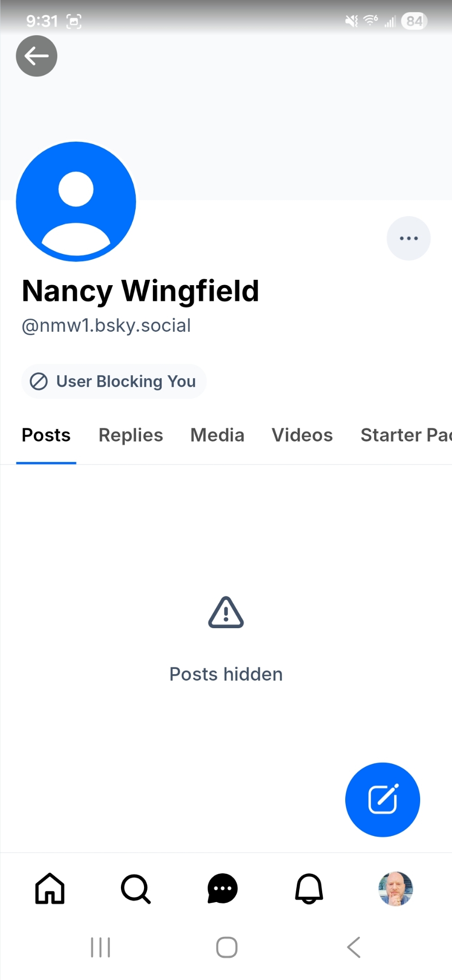Open the Search magnifier icon
Image resolution: width=452 pixels, height=980 pixels.
[136, 888]
